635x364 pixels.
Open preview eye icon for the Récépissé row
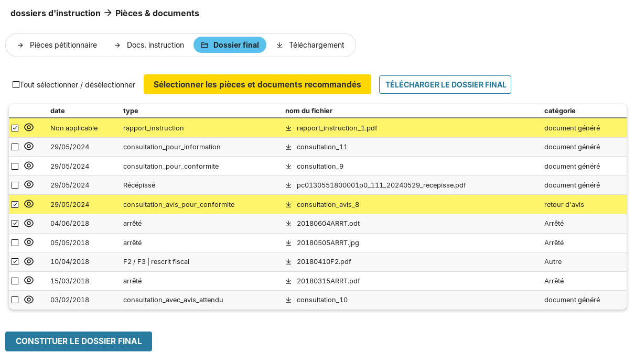pyautogui.click(x=29, y=185)
